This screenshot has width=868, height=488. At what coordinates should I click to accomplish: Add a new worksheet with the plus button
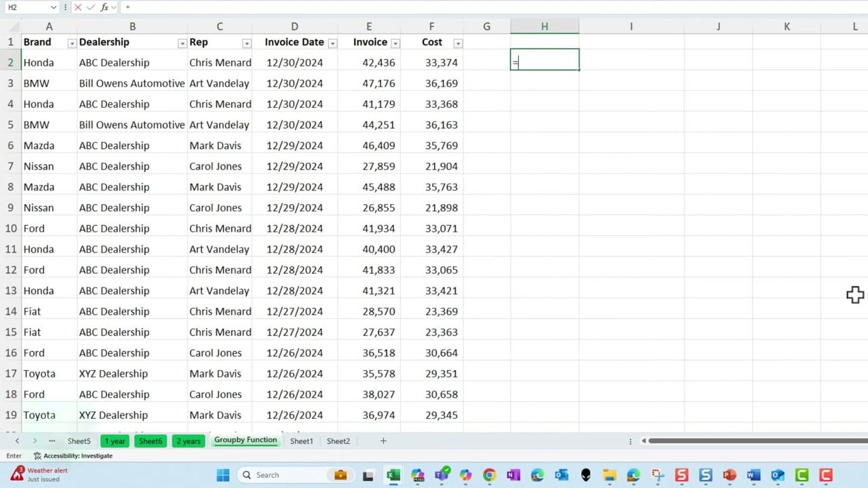point(383,441)
